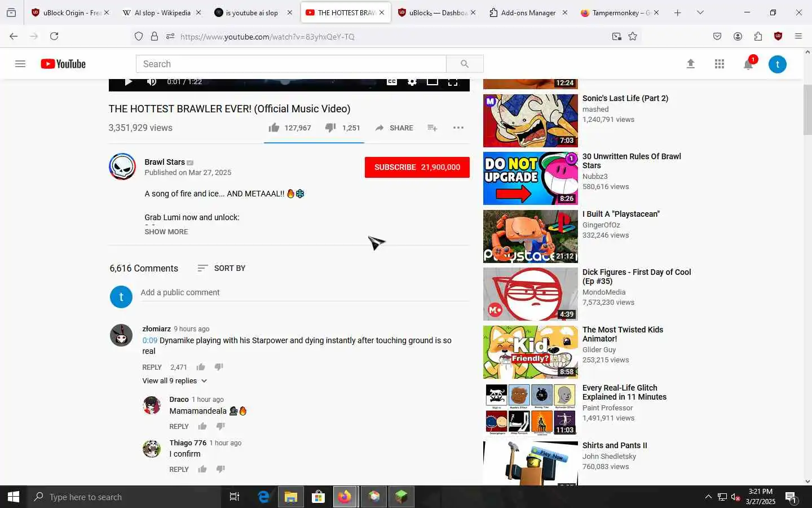
Task: Click the tracking protection shield in address bar
Action: [x=139, y=36]
